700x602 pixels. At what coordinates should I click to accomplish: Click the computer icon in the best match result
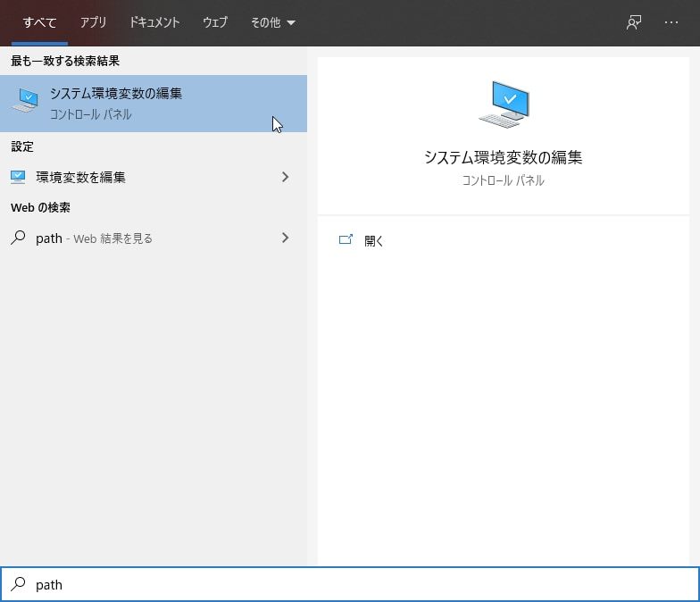25,100
